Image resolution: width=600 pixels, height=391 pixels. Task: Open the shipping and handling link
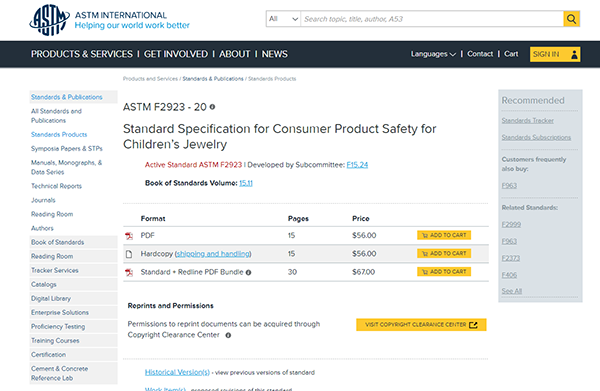click(x=213, y=254)
